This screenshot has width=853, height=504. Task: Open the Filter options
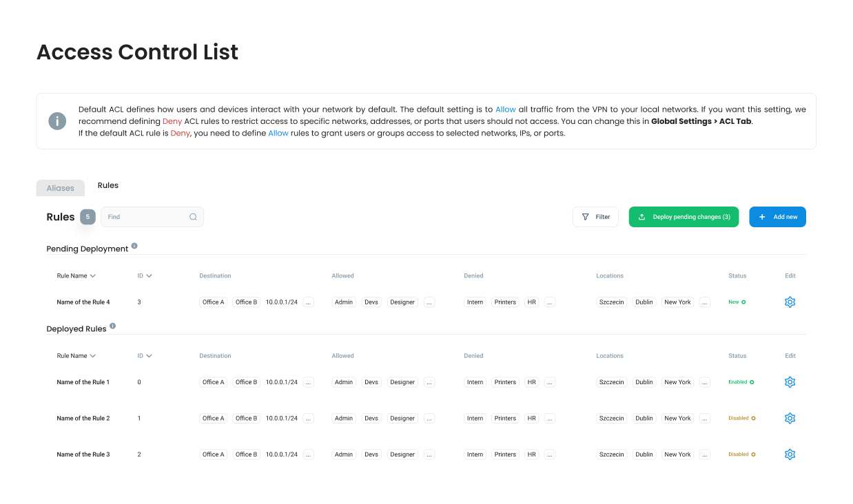coord(595,217)
